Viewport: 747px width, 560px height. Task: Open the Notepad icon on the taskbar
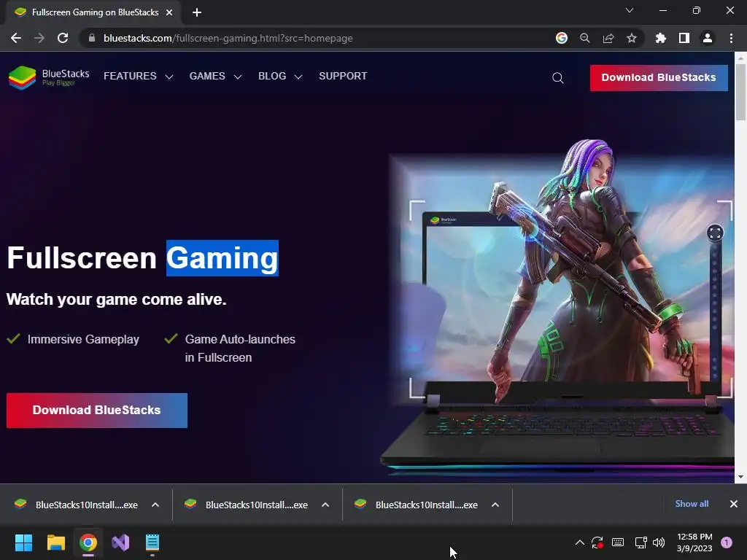pos(152,542)
